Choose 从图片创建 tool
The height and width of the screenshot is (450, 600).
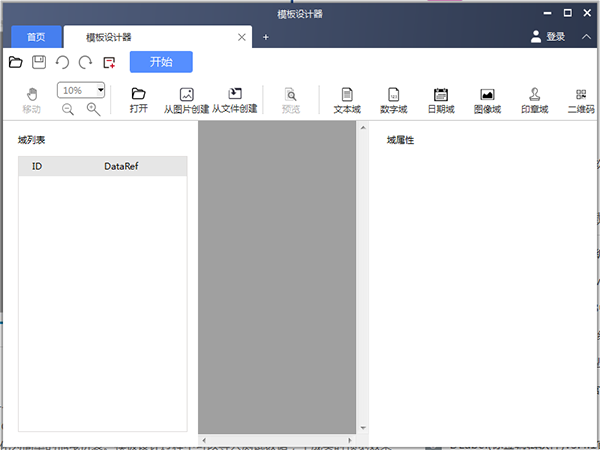[186, 101]
